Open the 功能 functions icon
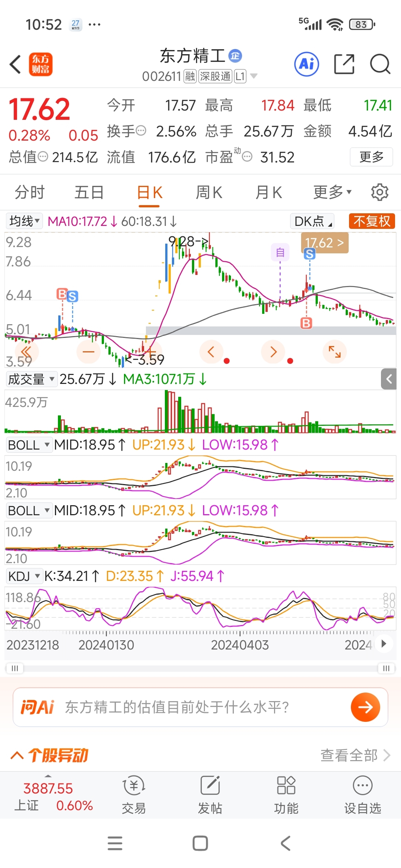Viewport: 401px width, 868px height. point(286,795)
